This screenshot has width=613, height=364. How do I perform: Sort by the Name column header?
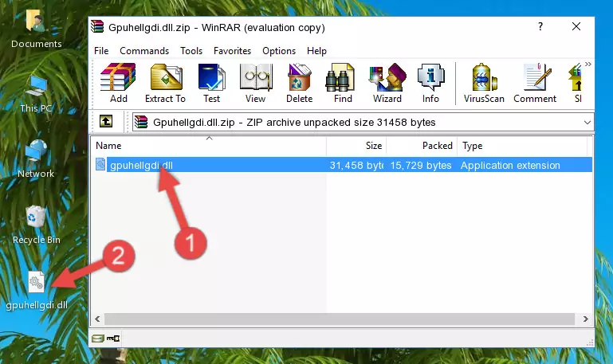(209, 146)
